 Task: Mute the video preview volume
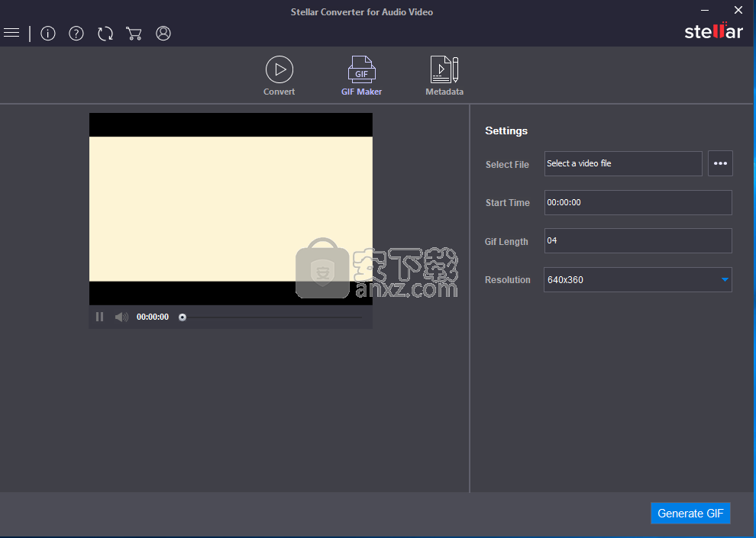point(121,317)
